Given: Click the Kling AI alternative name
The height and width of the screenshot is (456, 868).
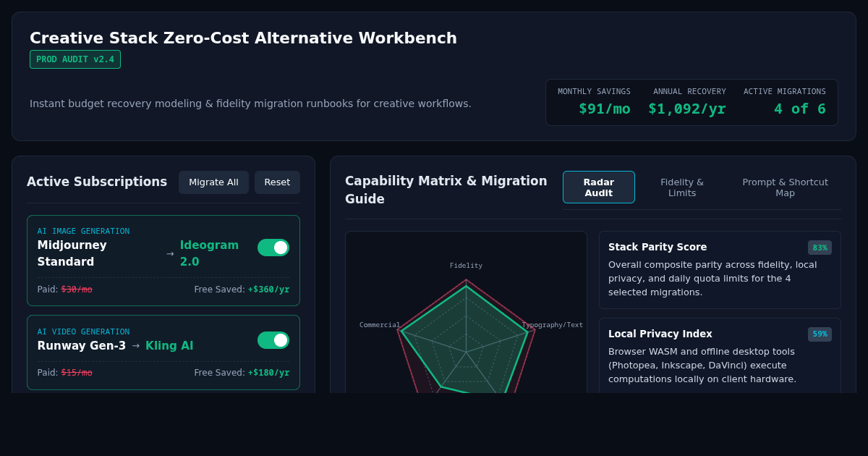Looking at the screenshot, I should [x=169, y=346].
